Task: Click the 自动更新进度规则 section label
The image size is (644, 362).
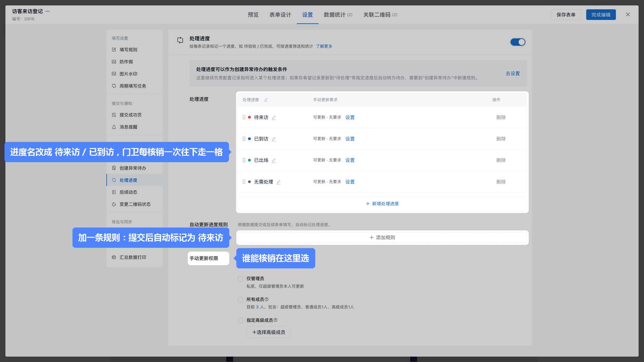Action: (x=209, y=225)
